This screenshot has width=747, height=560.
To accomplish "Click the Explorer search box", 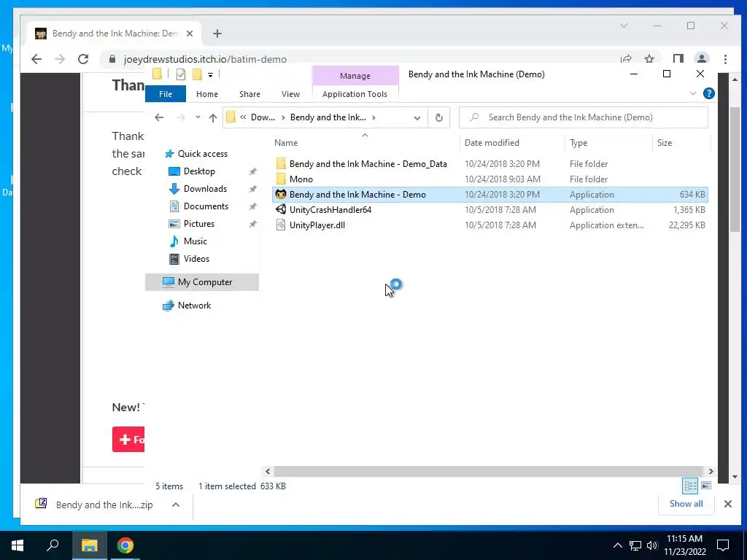I will tap(583, 117).
